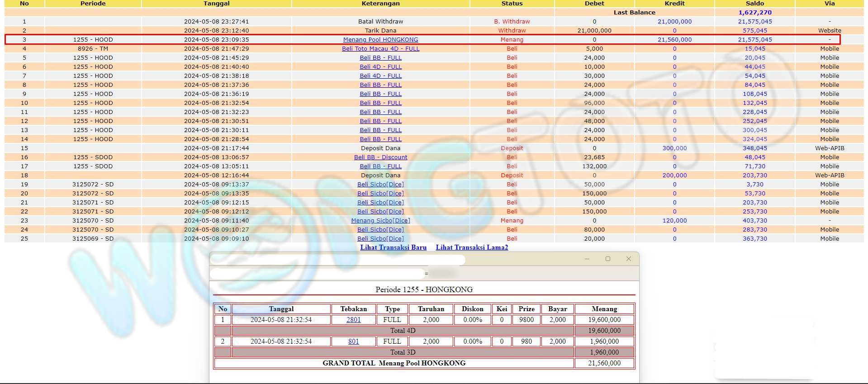The image size is (868, 384).
Task: Open Beli Sicbo[Dice] in row 19
Action: click(380, 185)
